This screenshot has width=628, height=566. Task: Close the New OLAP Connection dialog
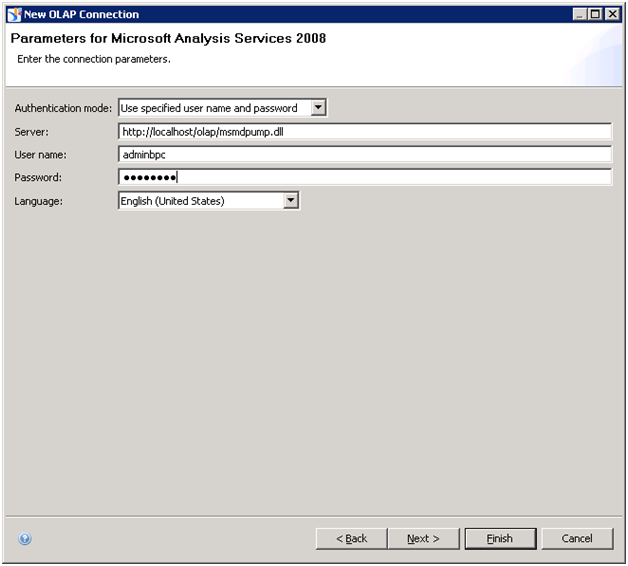point(612,14)
